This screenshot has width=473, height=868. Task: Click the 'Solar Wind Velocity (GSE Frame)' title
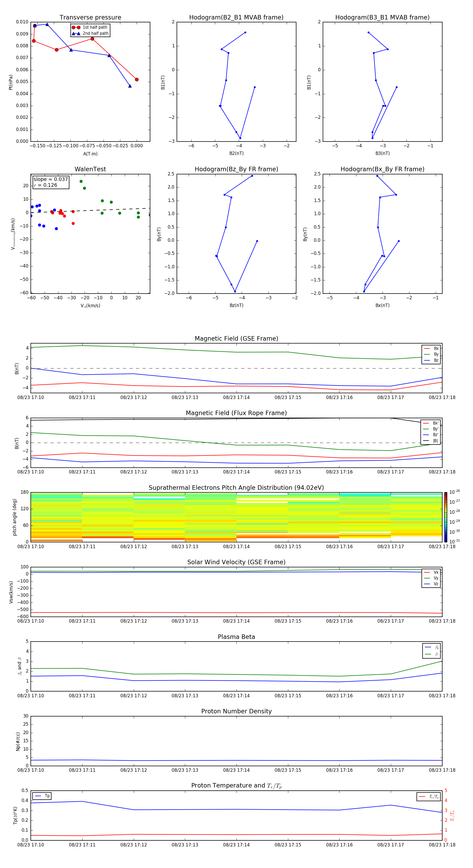236,562
